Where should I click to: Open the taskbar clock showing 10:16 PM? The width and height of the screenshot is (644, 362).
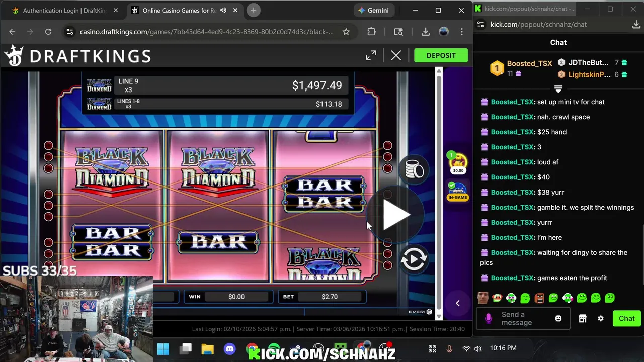pos(503,348)
